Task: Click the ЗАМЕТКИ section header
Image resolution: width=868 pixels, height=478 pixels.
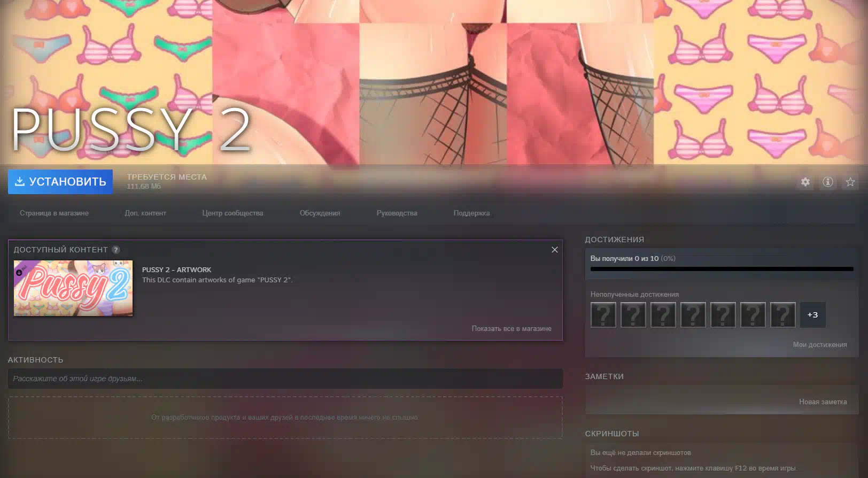Action: pyautogui.click(x=604, y=376)
